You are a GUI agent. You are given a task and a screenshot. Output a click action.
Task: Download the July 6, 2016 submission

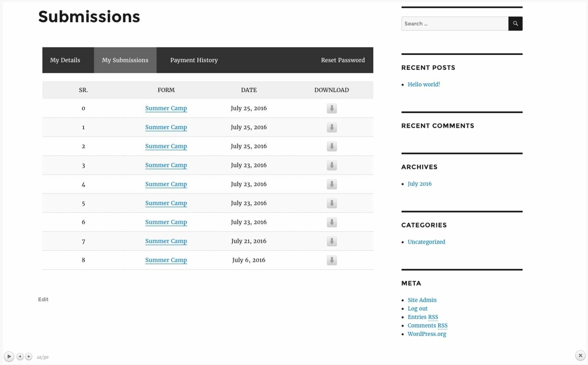332,260
